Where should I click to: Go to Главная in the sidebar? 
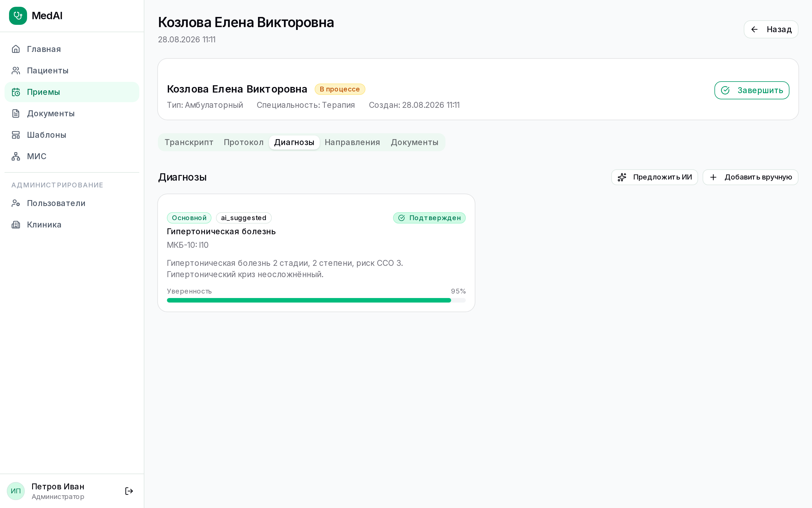click(x=72, y=49)
